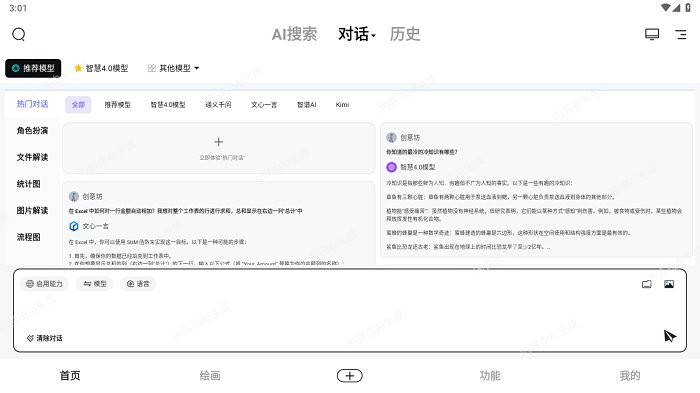Open the Excel sum question card
Viewport: 700px width, 393px height.
click(219, 223)
